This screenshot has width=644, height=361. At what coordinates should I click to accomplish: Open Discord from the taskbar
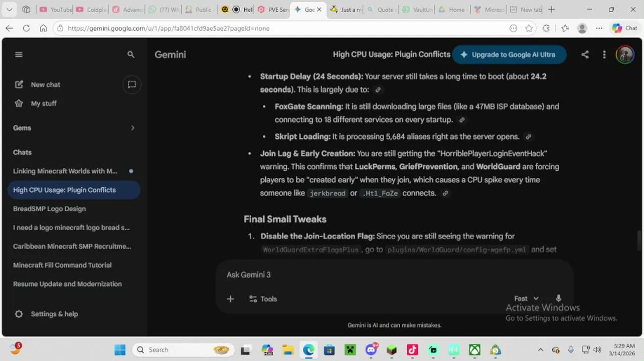click(371, 349)
